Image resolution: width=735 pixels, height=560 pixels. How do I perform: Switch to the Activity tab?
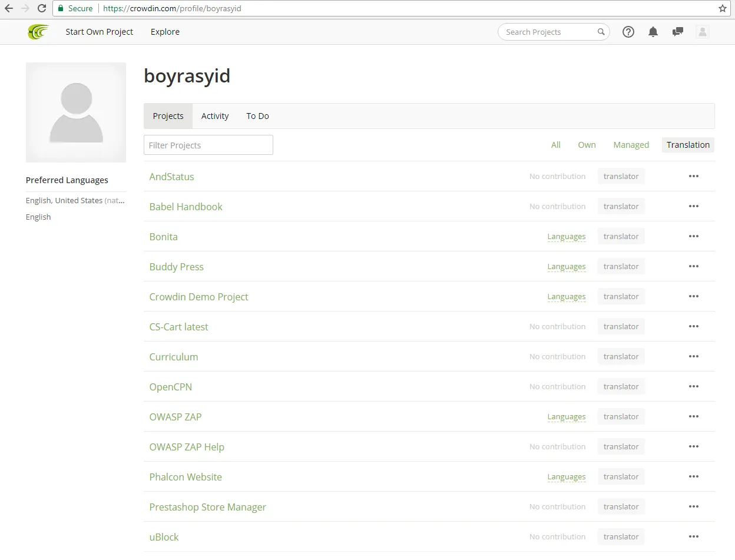[215, 116]
